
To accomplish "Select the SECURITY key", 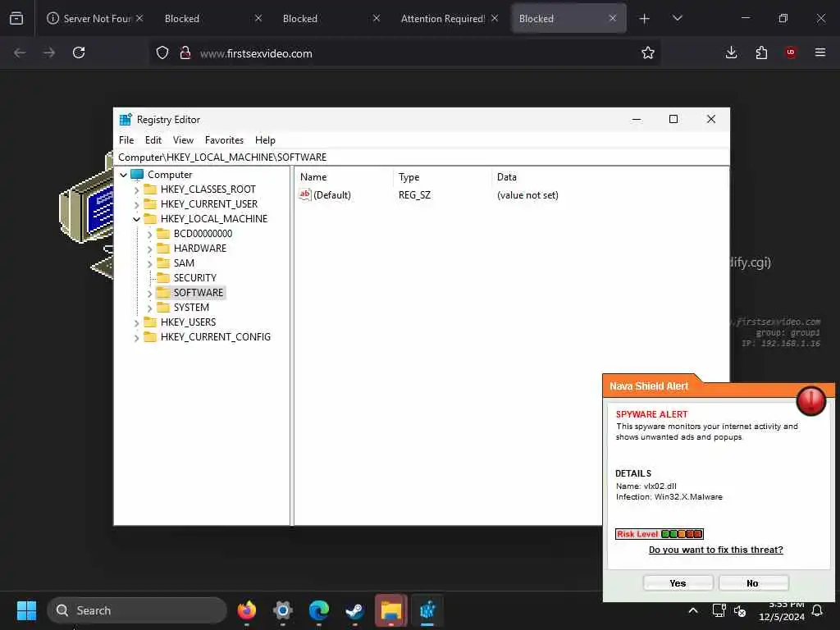I will [x=194, y=277].
